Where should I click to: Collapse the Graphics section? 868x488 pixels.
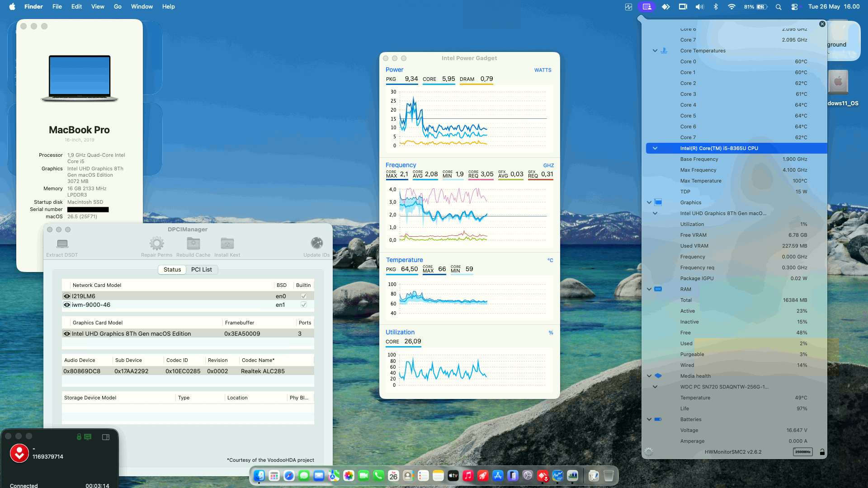649,202
